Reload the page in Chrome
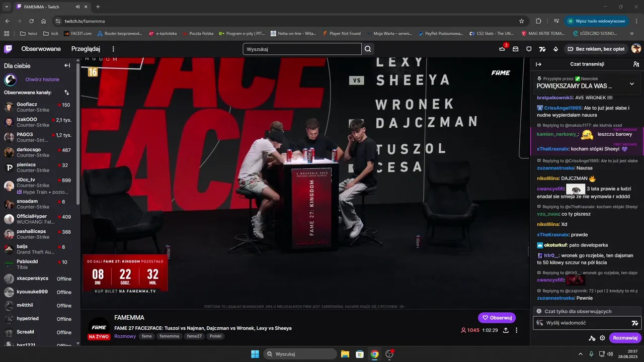The image size is (644, 362). pos(31,21)
